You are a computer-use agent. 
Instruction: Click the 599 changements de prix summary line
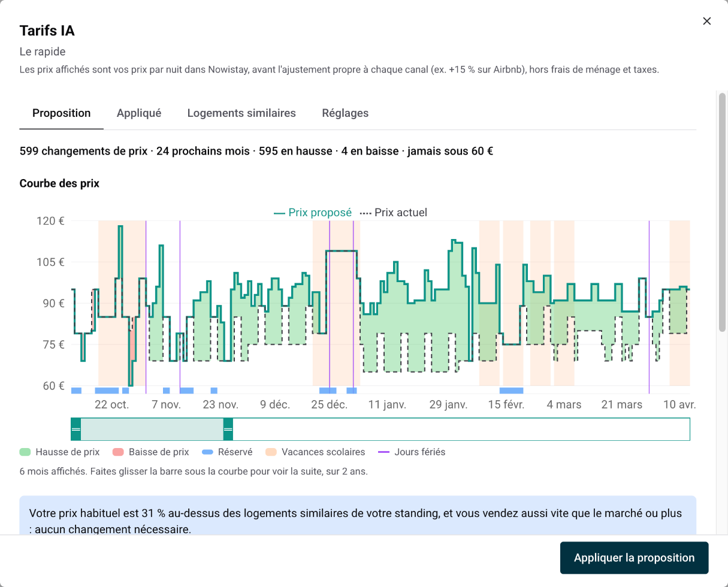(256, 151)
